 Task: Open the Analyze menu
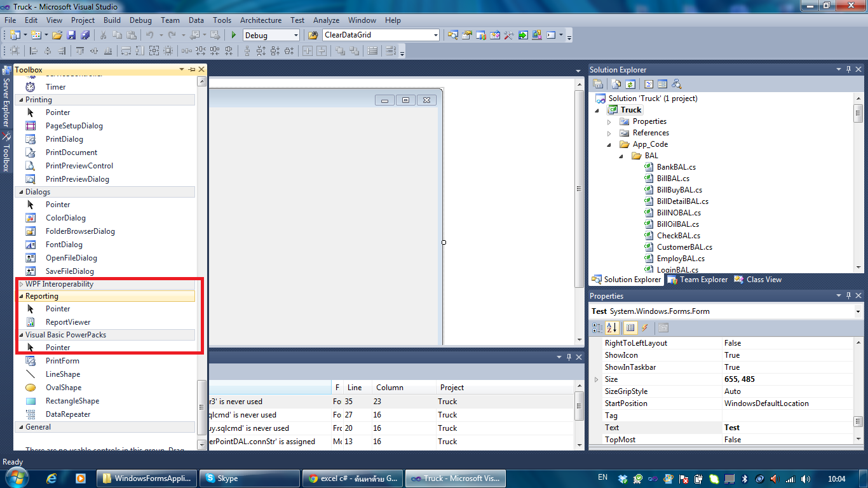(x=326, y=20)
